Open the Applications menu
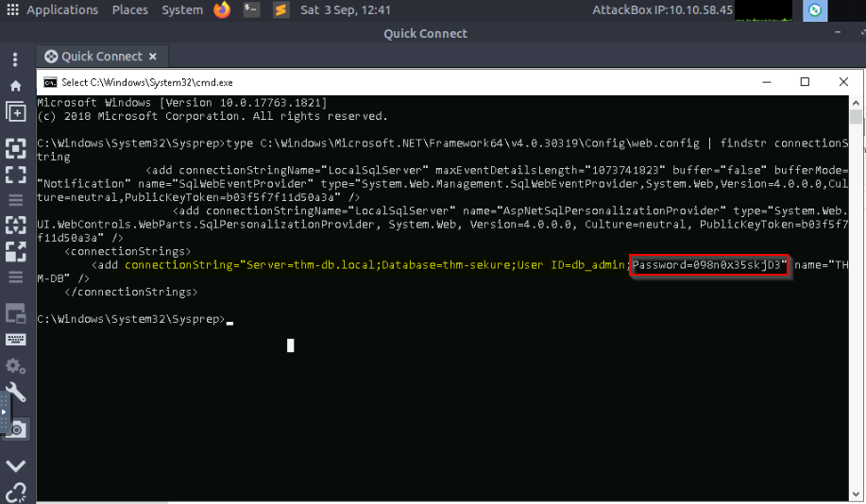 click(x=62, y=10)
